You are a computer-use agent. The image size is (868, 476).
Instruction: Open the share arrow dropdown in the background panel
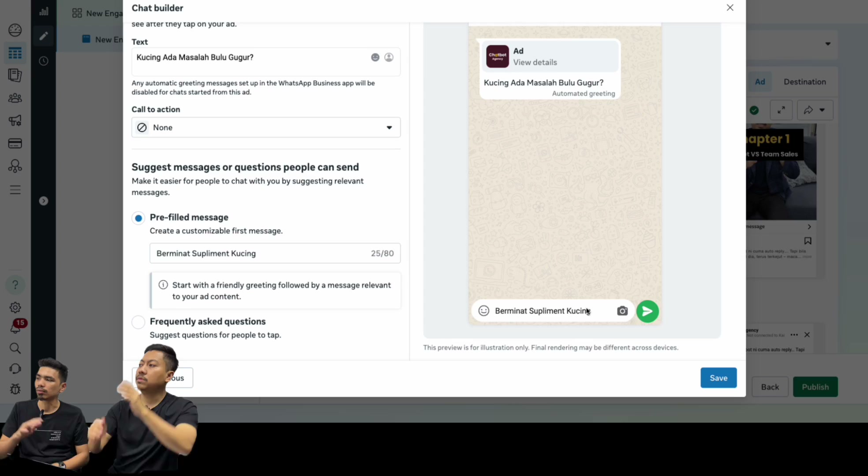point(815,110)
